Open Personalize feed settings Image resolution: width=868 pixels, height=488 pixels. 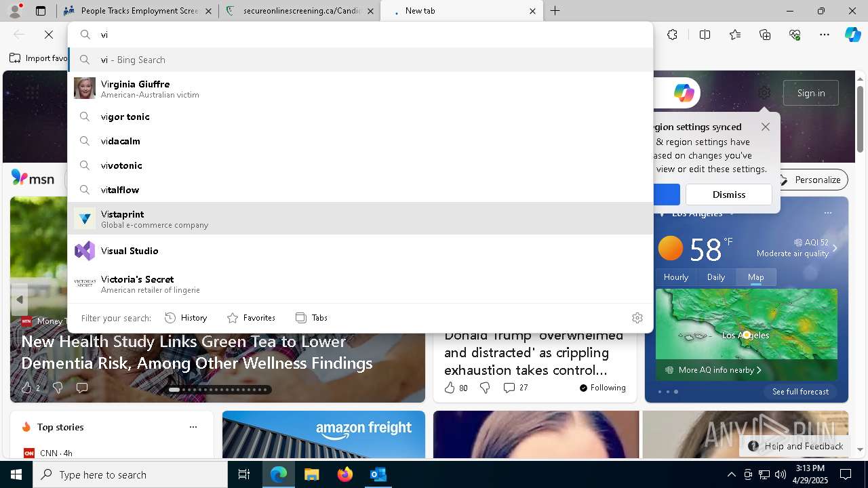[810, 180]
